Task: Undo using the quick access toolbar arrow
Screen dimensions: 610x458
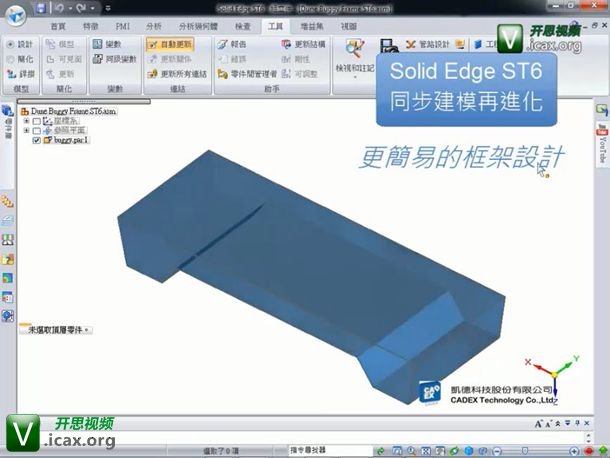Action: click(x=59, y=8)
